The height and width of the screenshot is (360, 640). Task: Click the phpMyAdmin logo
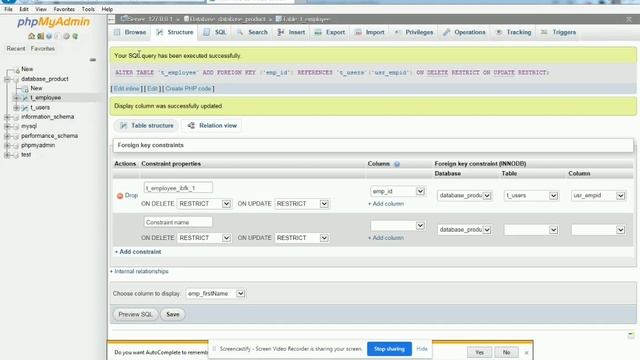tap(53, 22)
